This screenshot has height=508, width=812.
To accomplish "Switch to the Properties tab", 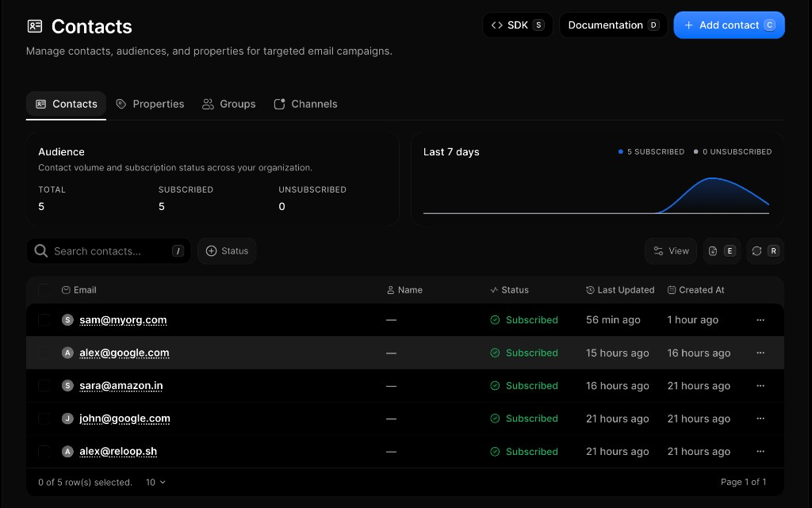I will [x=150, y=104].
